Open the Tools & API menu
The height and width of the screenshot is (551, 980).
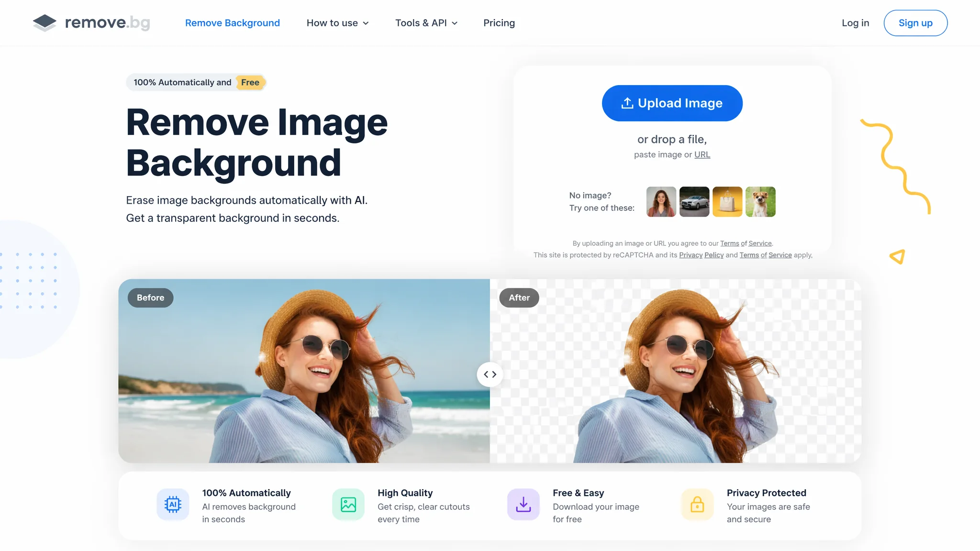(x=426, y=23)
